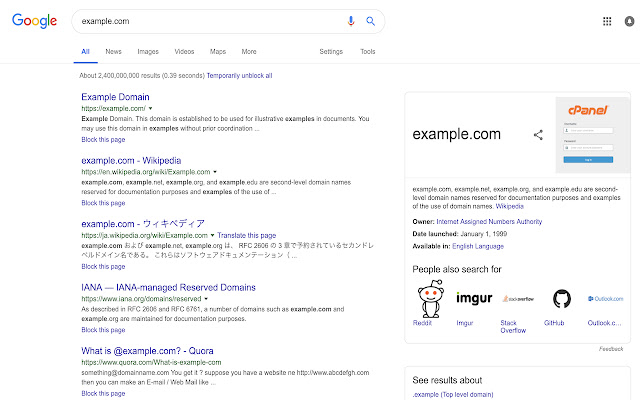Expand dropdown arrow beside en.wikipedia.org URL

click(x=215, y=172)
